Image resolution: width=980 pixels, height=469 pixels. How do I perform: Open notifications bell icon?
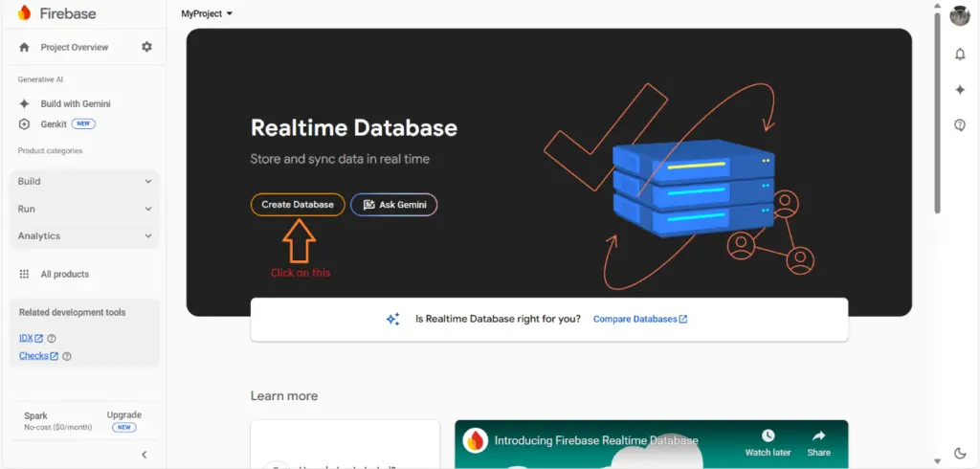click(960, 55)
